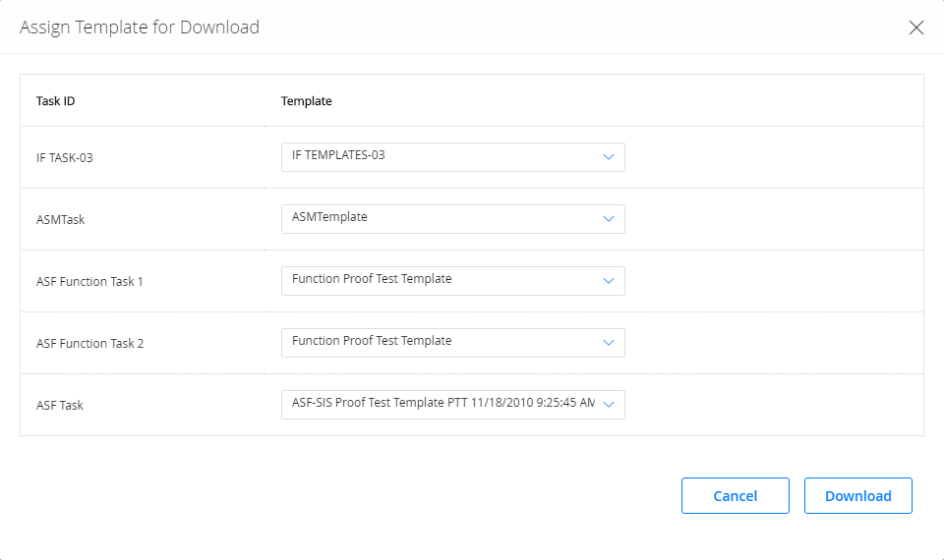944x560 pixels.
Task: Click the chevron on ASF-SIS Proof Test Template
Action: coord(608,405)
